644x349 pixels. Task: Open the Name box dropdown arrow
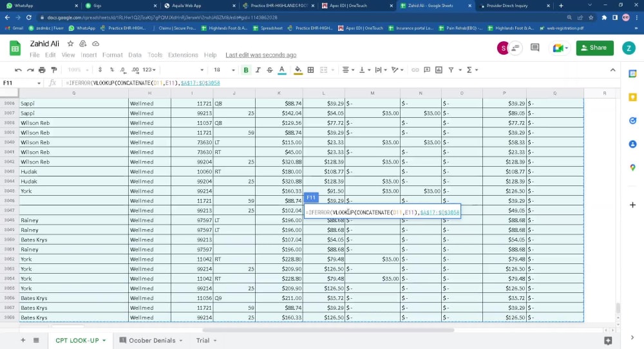click(x=39, y=83)
